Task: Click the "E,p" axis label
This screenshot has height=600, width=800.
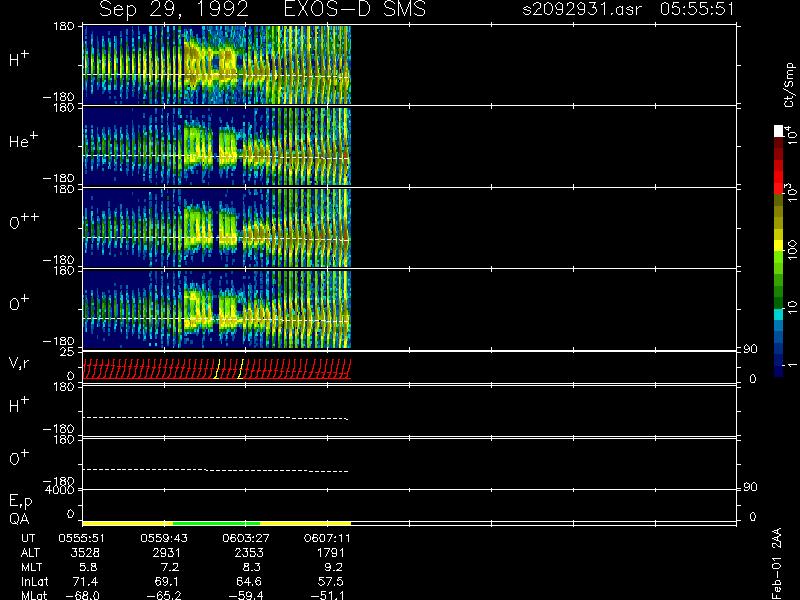Action: coord(20,502)
